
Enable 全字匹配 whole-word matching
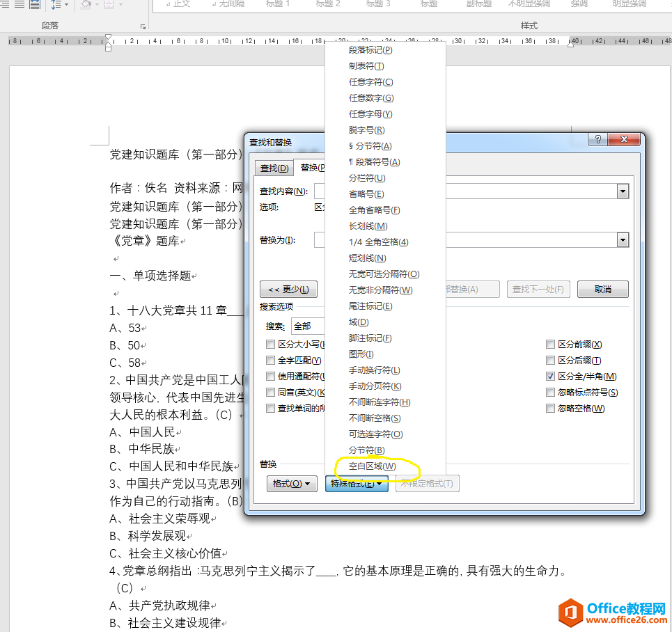click(270, 361)
